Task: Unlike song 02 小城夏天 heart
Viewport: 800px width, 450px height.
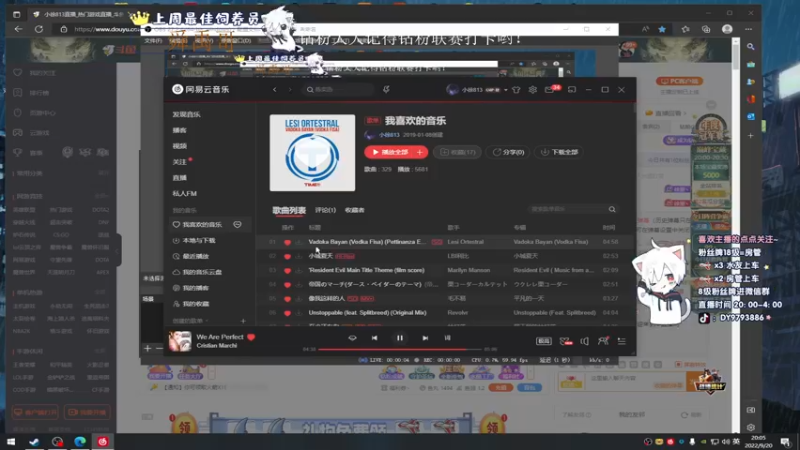Action: (x=287, y=256)
